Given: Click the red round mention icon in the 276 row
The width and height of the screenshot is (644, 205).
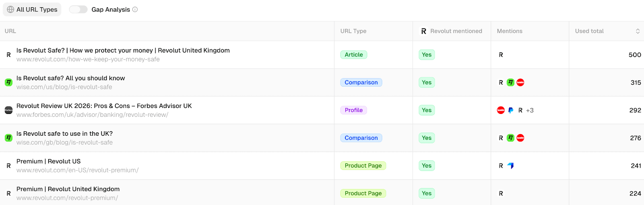Looking at the screenshot, I should point(520,138).
